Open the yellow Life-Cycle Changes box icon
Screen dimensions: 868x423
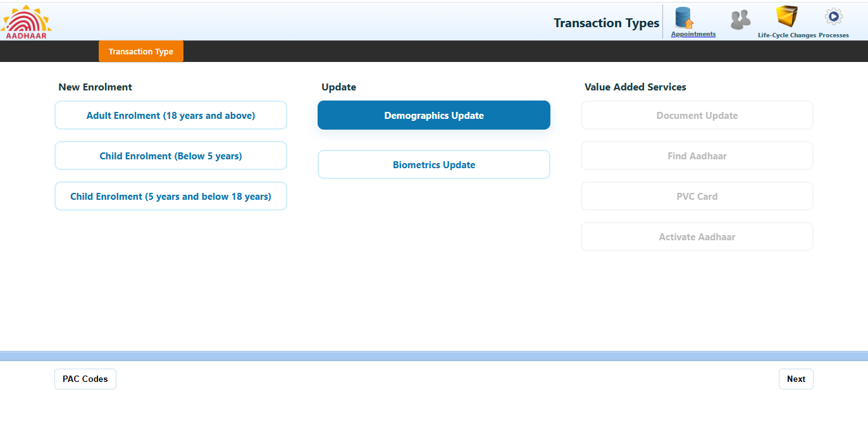[786, 17]
